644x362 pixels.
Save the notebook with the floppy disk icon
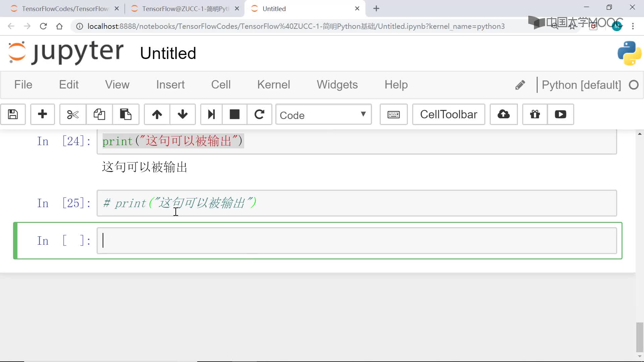(x=13, y=115)
